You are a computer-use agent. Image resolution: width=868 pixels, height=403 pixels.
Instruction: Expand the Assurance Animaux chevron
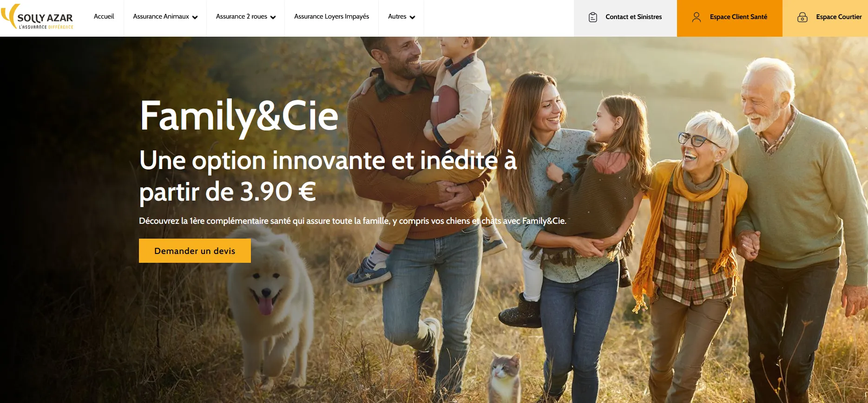point(195,17)
